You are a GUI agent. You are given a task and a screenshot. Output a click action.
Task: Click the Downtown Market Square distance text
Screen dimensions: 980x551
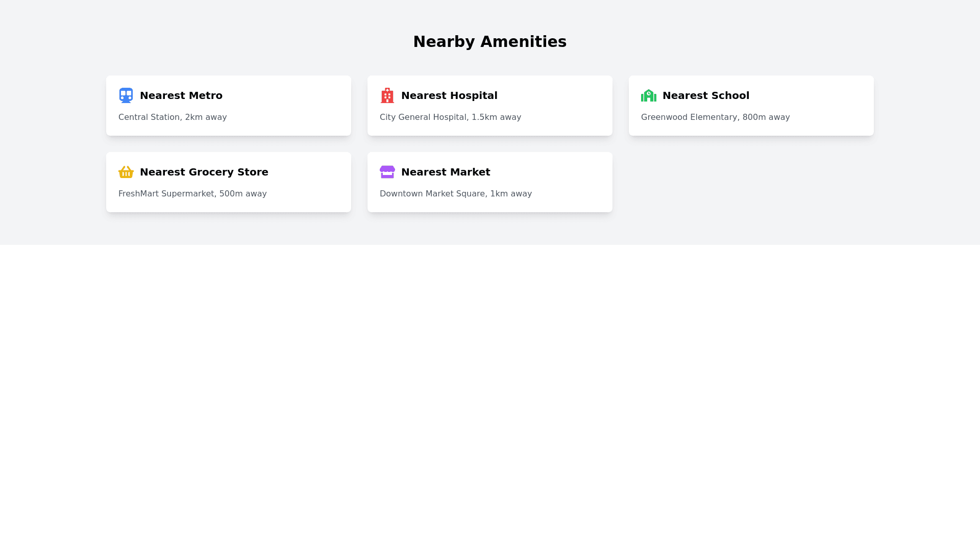(x=456, y=194)
